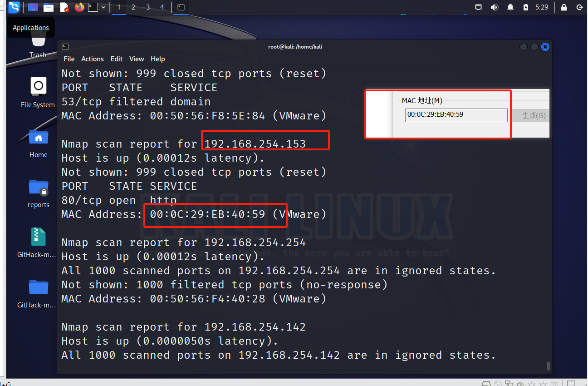The image size is (588, 386).
Task: Click the terminal vertical scrollbar handle
Action: click(x=549, y=366)
